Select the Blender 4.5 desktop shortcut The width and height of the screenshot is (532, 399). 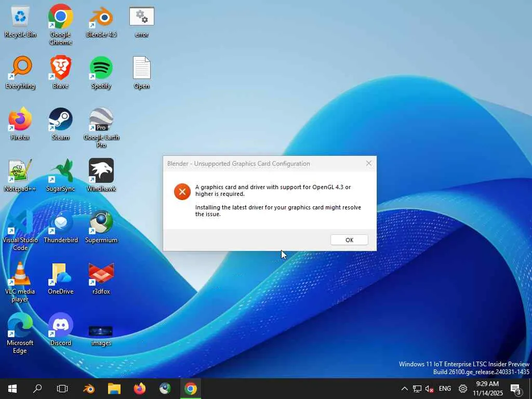coord(101,21)
